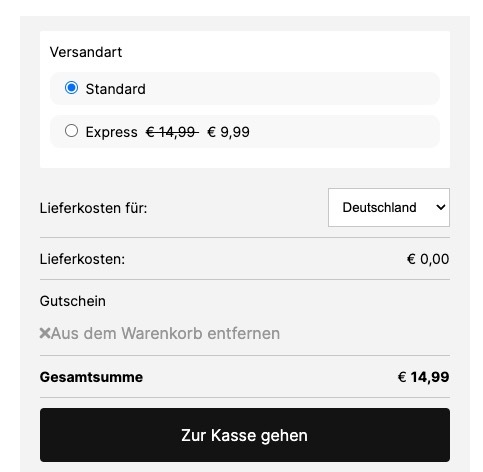Viewport: 483px width, 472px height.
Task: Click the Standard option label text
Action: [x=115, y=89]
